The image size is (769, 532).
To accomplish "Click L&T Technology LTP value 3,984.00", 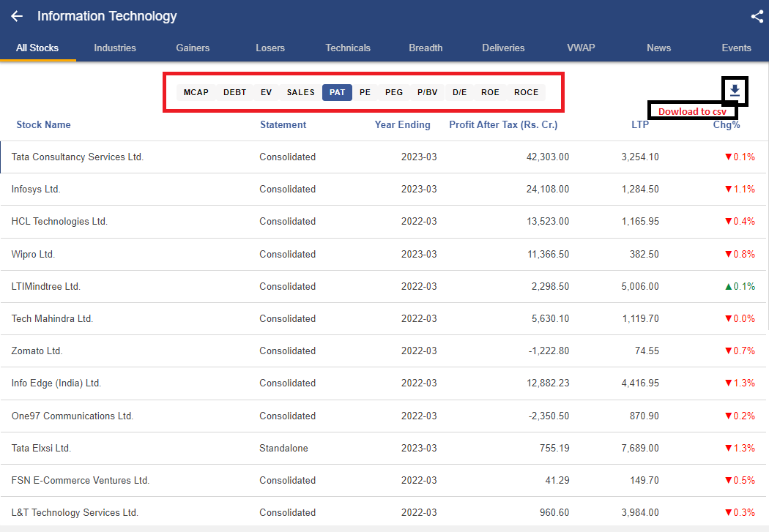I will pyautogui.click(x=640, y=512).
